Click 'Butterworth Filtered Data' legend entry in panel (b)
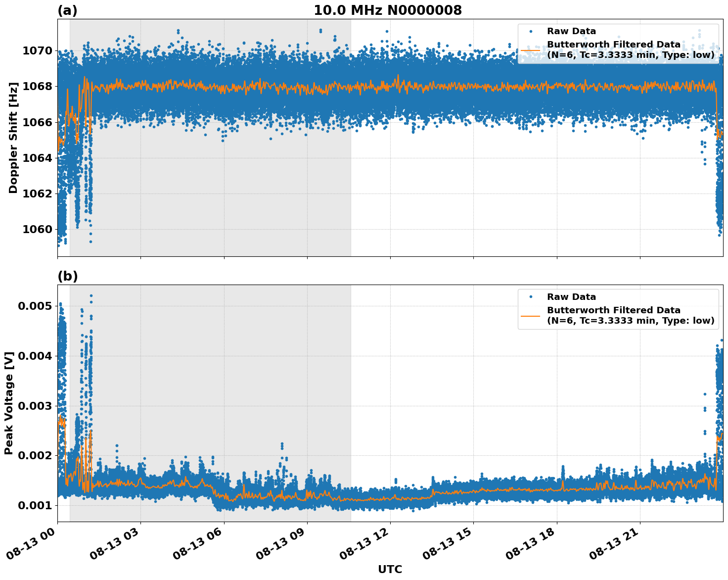The height and width of the screenshot is (580, 728). coord(631,315)
